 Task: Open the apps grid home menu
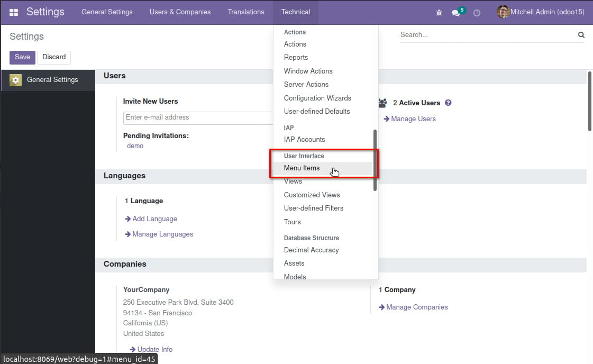click(14, 12)
